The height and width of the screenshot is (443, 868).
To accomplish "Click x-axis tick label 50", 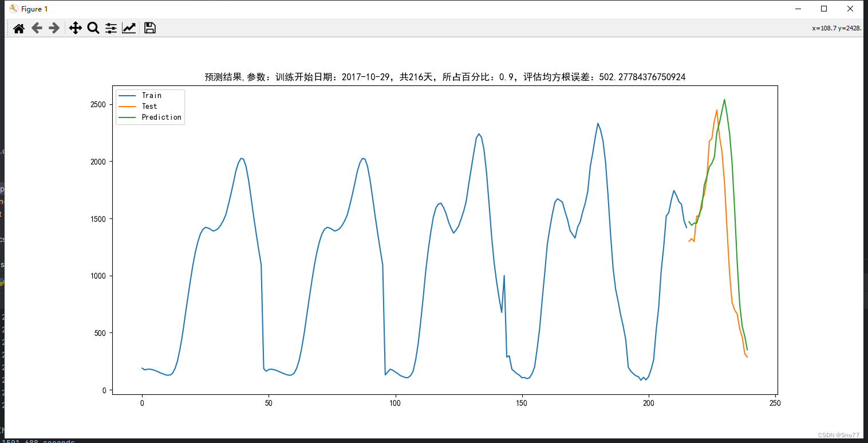I will [x=269, y=403].
